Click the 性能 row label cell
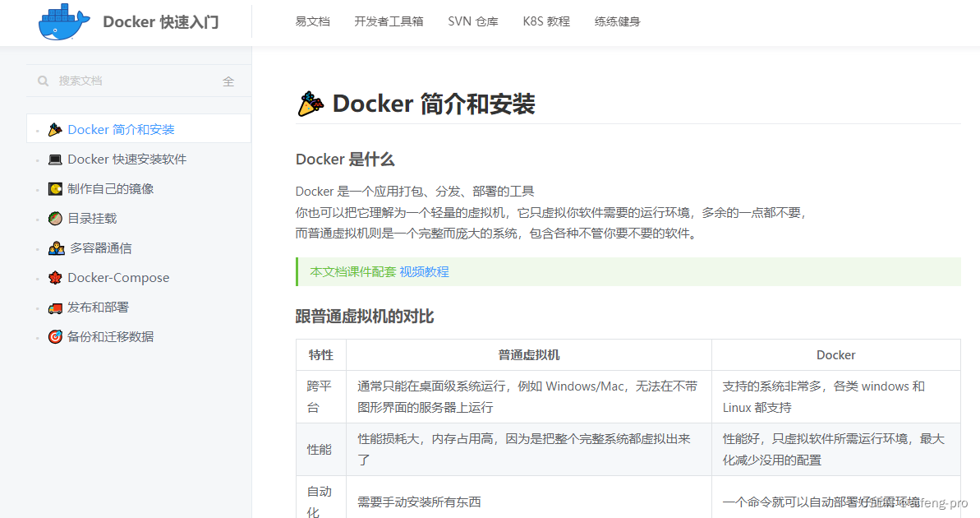The height and width of the screenshot is (518, 980). [x=320, y=449]
